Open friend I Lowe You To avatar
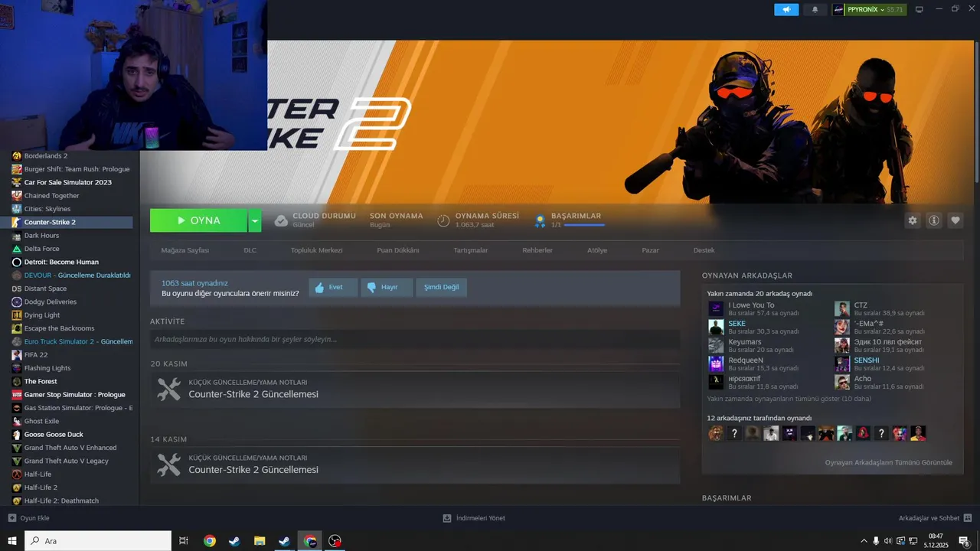 point(716,309)
